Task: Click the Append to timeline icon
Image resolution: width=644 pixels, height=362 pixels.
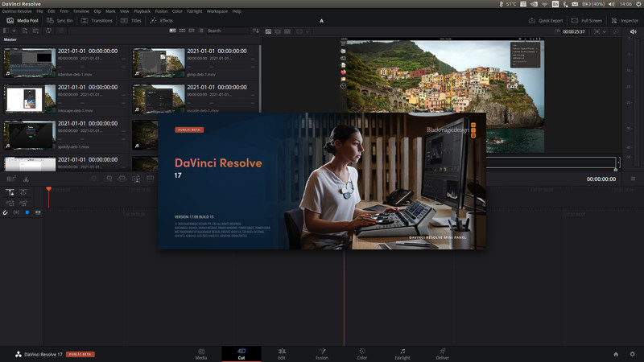Action: click(x=109, y=179)
